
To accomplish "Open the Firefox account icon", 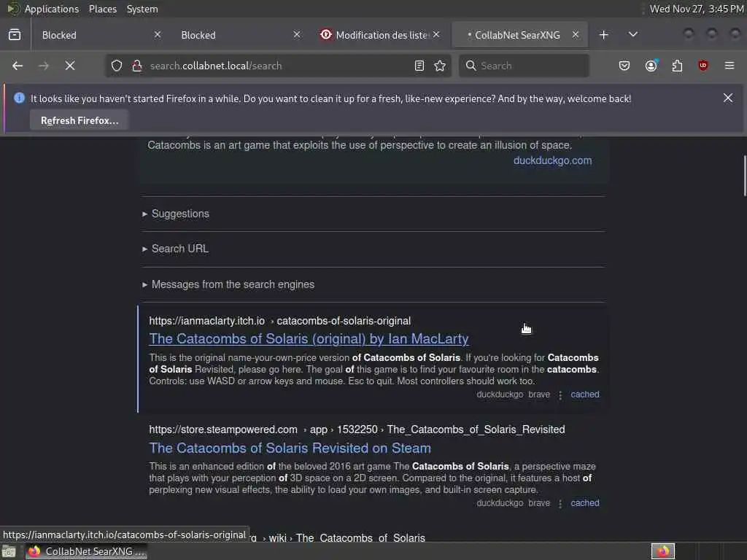I will click(651, 66).
